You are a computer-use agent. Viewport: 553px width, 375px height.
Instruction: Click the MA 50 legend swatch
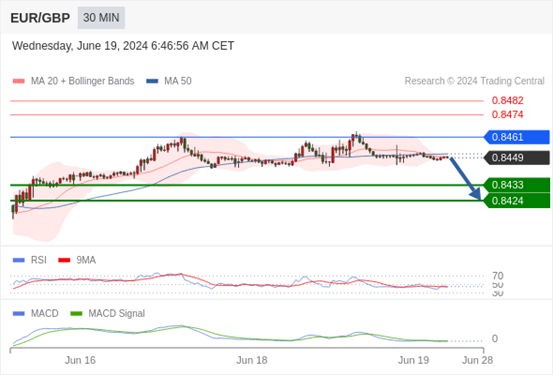(152, 81)
